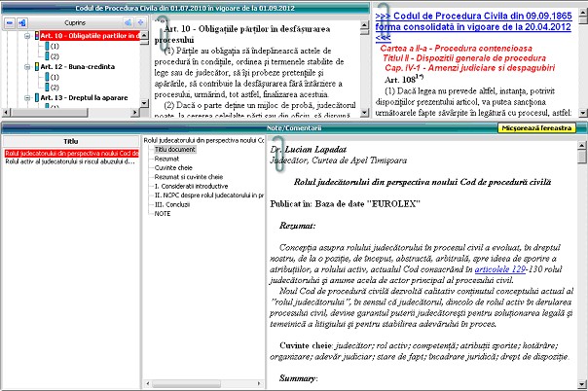Open the articolele 129 hyperlink

pos(499,269)
